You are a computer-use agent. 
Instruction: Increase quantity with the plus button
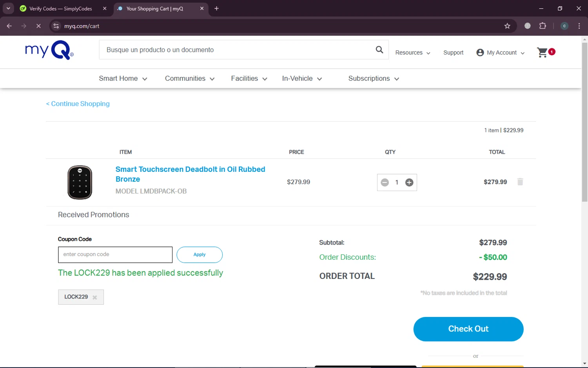[409, 182]
